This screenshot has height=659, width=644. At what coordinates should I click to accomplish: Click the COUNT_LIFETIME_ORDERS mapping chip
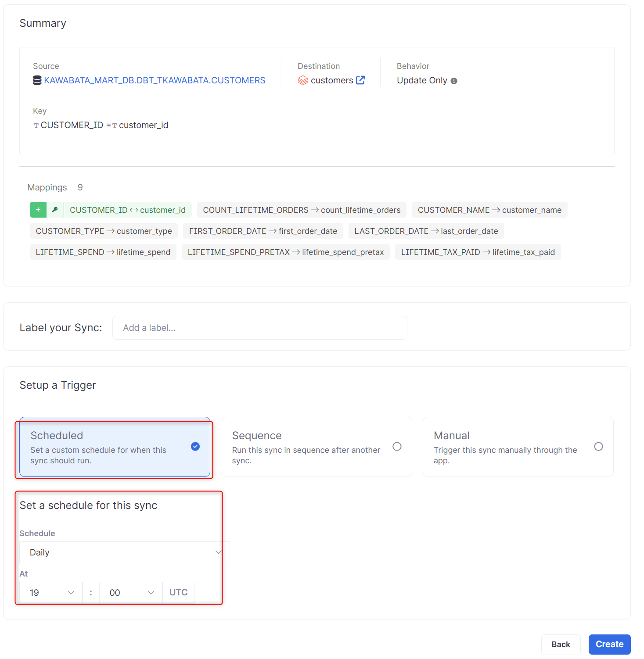302,210
